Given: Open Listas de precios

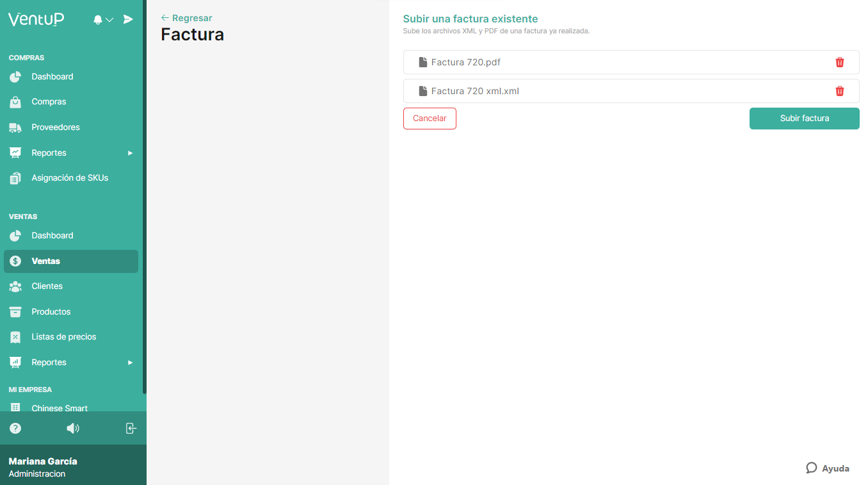Looking at the screenshot, I should coord(63,337).
